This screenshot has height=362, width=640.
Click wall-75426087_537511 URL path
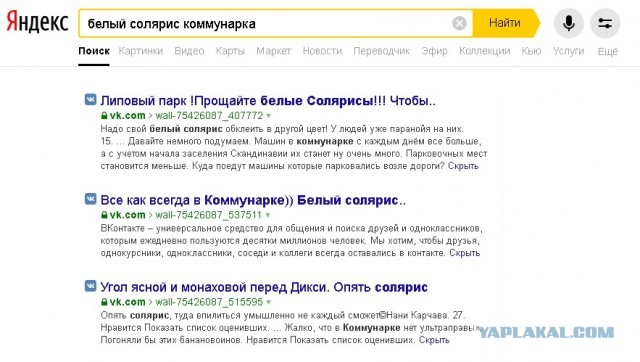[x=209, y=215]
